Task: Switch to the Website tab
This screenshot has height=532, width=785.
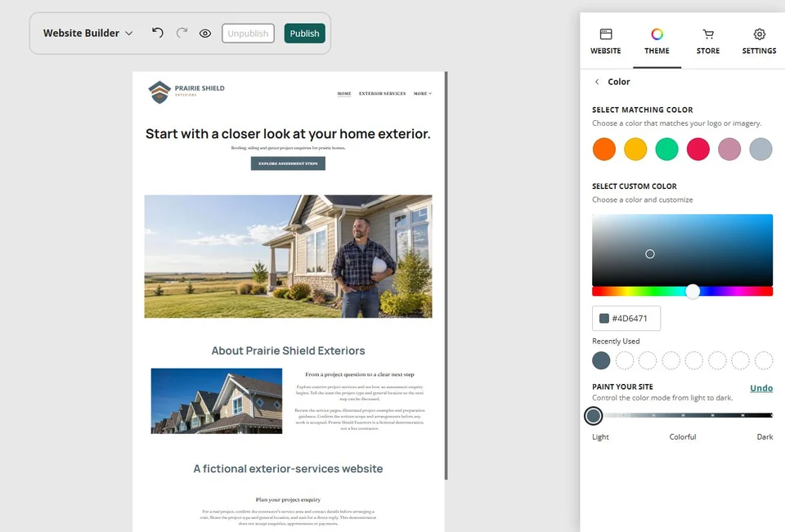Action: (x=605, y=42)
